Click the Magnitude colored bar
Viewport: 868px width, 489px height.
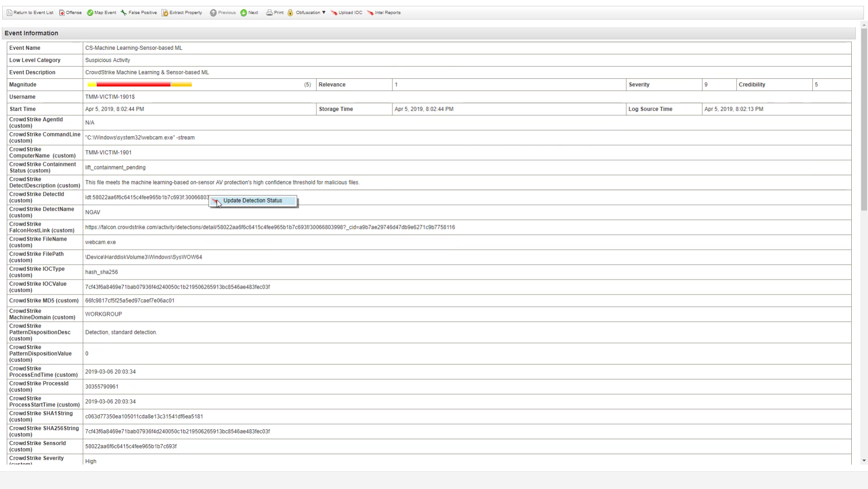click(140, 85)
